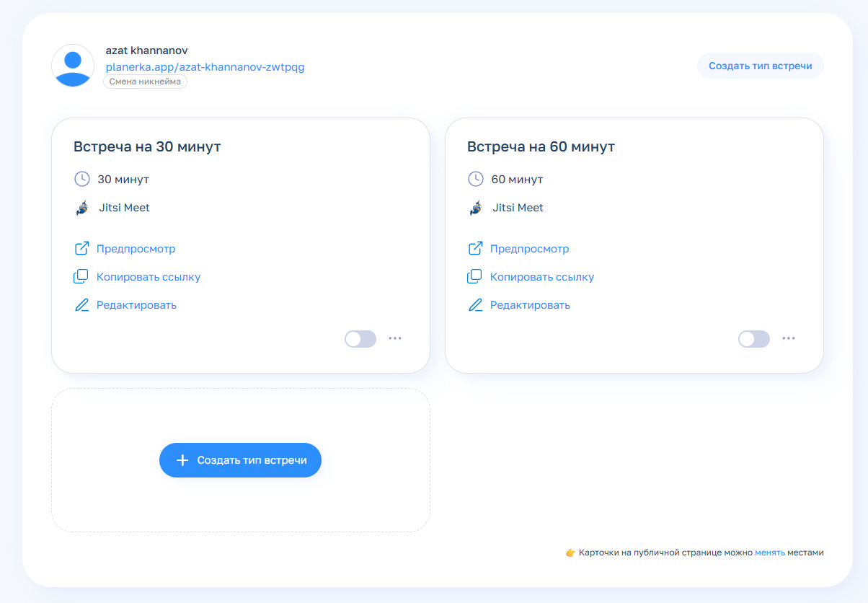868x603 pixels.
Task: Click "Встреча на 30 минут" card title
Action: pyautogui.click(x=147, y=147)
